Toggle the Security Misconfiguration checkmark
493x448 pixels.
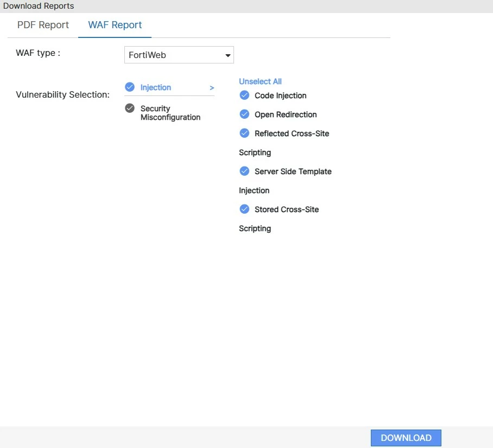pos(130,108)
